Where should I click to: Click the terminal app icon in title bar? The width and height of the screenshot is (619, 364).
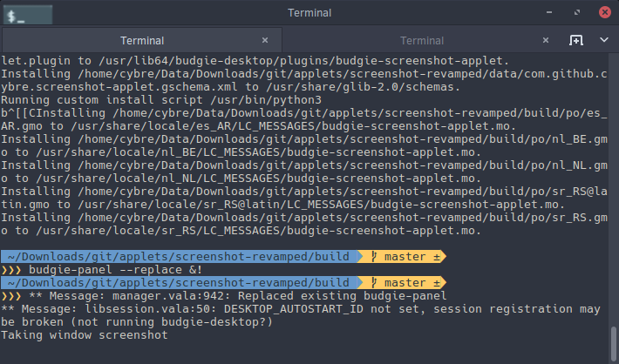pyautogui.click(x=28, y=15)
